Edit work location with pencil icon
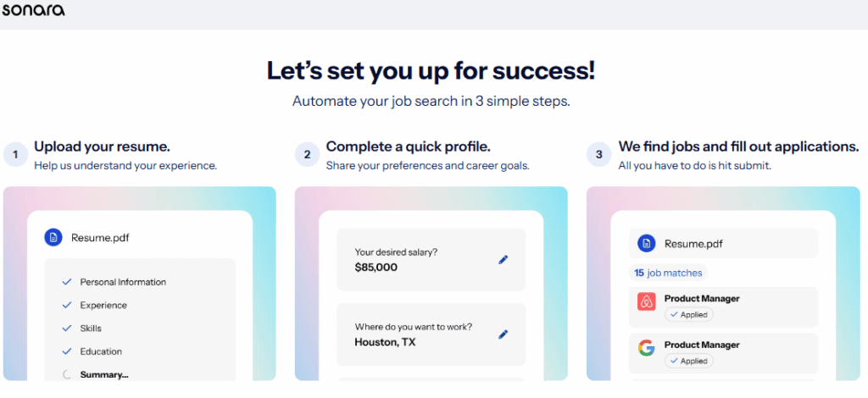 pyautogui.click(x=503, y=334)
